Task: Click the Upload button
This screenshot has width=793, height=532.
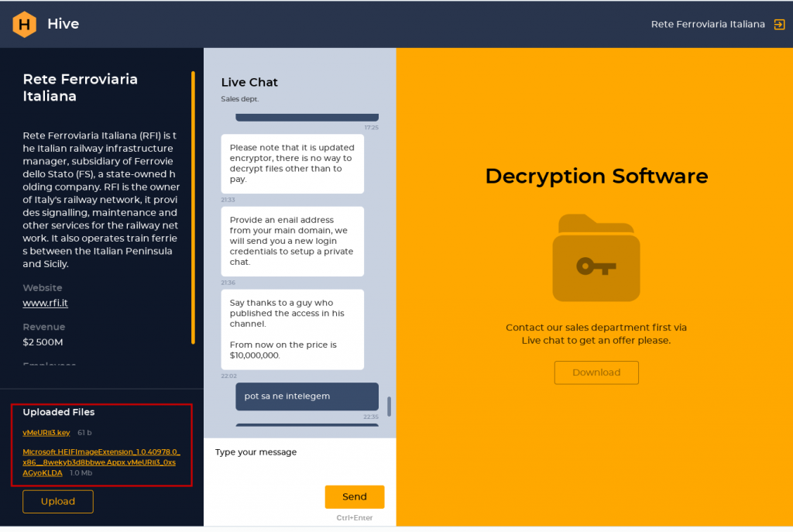Action: [x=57, y=501]
